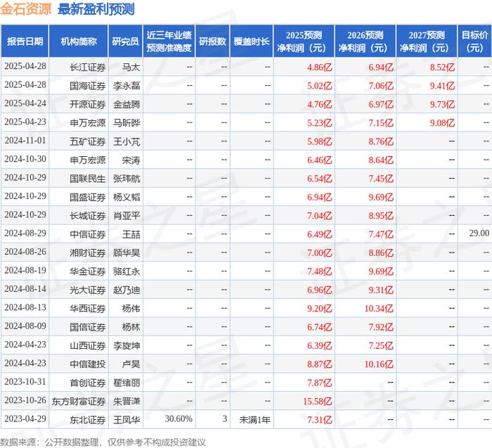Select the 2027预测净利润 column header

(427, 41)
